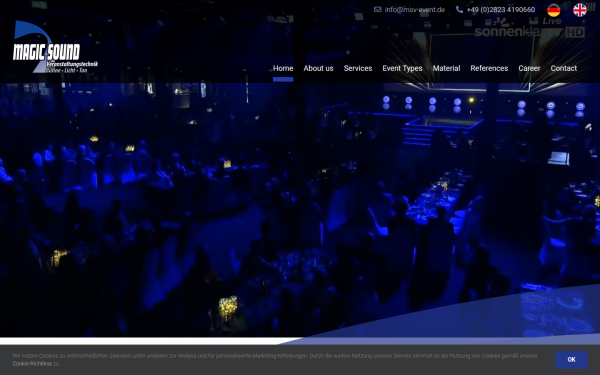Open info@msv-event.de email link
Screen dimensions: 600x375
click(x=415, y=10)
